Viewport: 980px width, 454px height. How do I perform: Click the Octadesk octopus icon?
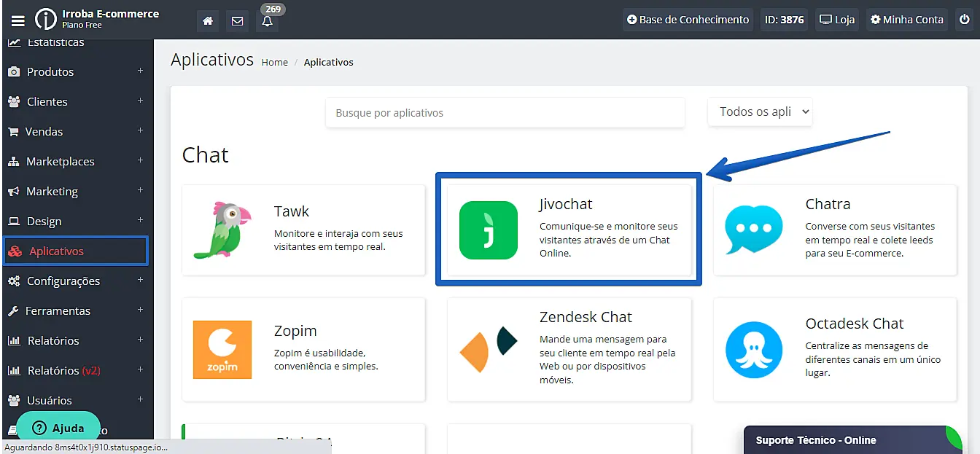click(754, 350)
